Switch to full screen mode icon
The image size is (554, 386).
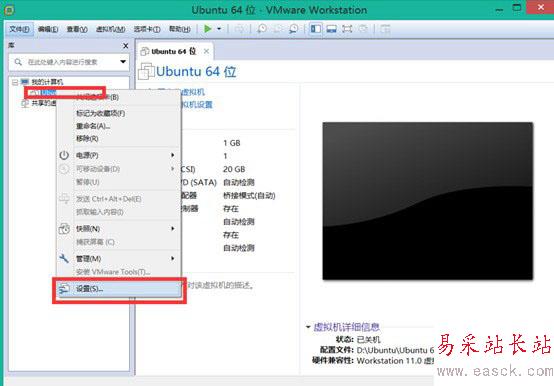347,29
